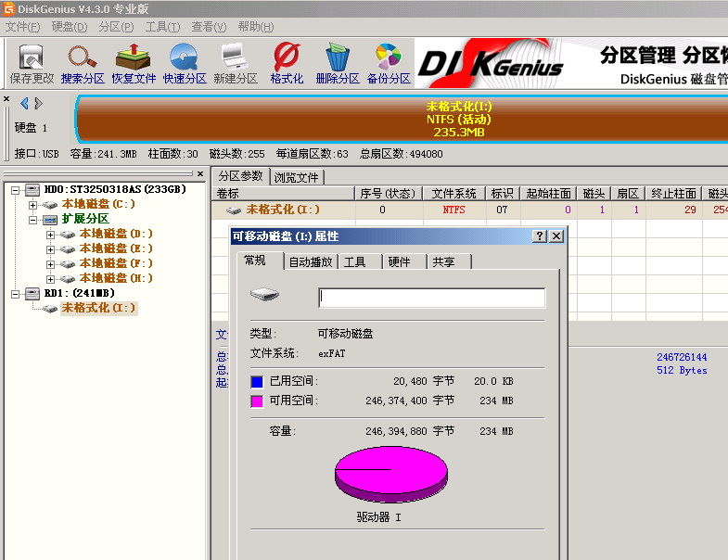
Task: Click the help ? button of properties dialog
Action: click(x=540, y=235)
